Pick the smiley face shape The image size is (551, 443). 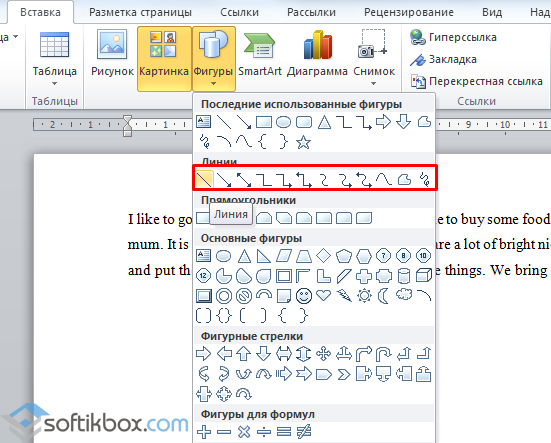(304, 296)
